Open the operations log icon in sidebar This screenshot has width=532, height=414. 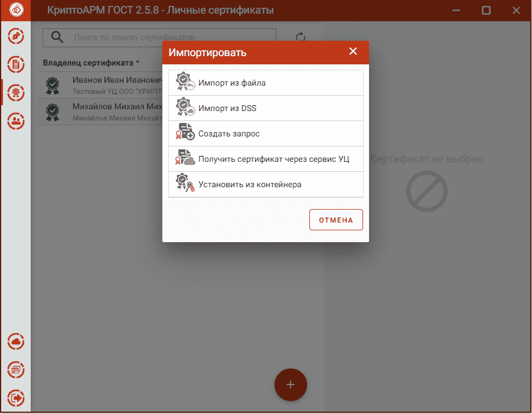coord(16,370)
